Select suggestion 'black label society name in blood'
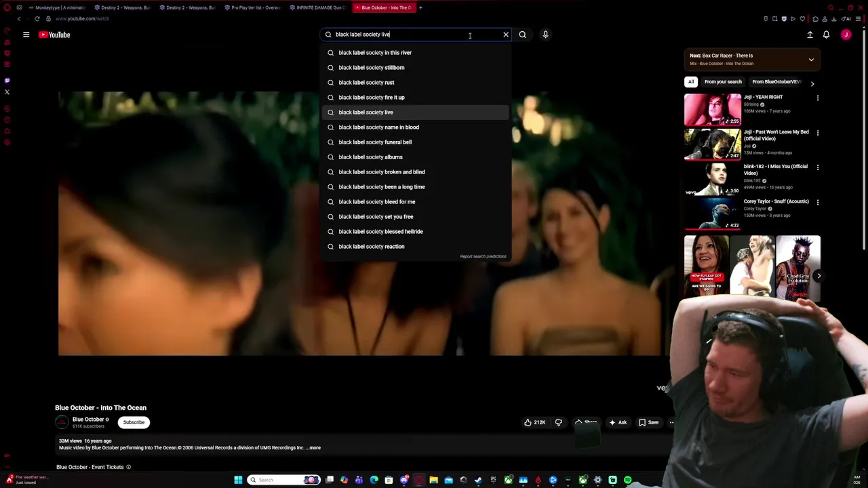The image size is (868, 488). pyautogui.click(x=416, y=127)
